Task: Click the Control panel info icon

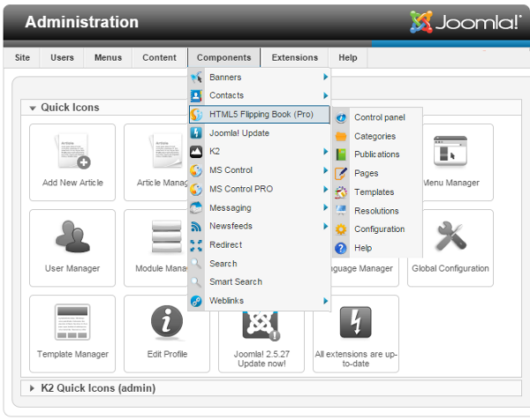Action: click(341, 117)
